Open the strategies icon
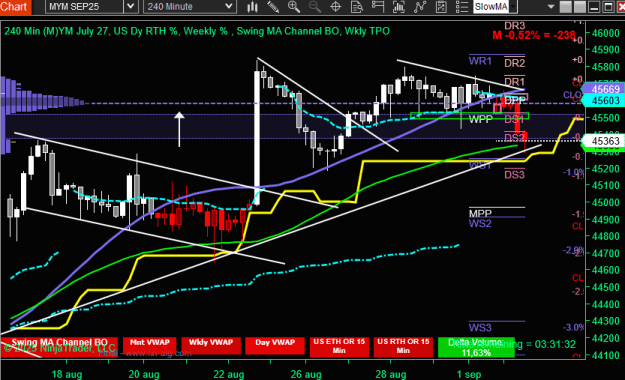 tap(441, 6)
